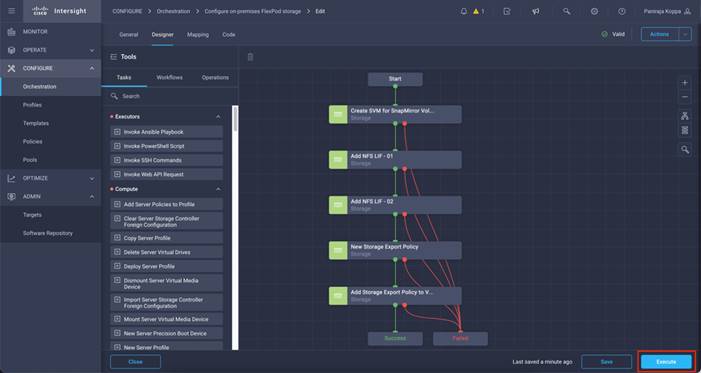Select the Tasks tools tab
This screenshot has width=701, height=373.
[x=124, y=77]
